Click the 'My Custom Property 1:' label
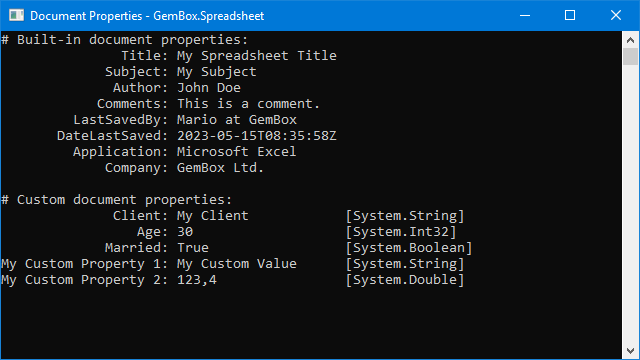 click(x=84, y=264)
